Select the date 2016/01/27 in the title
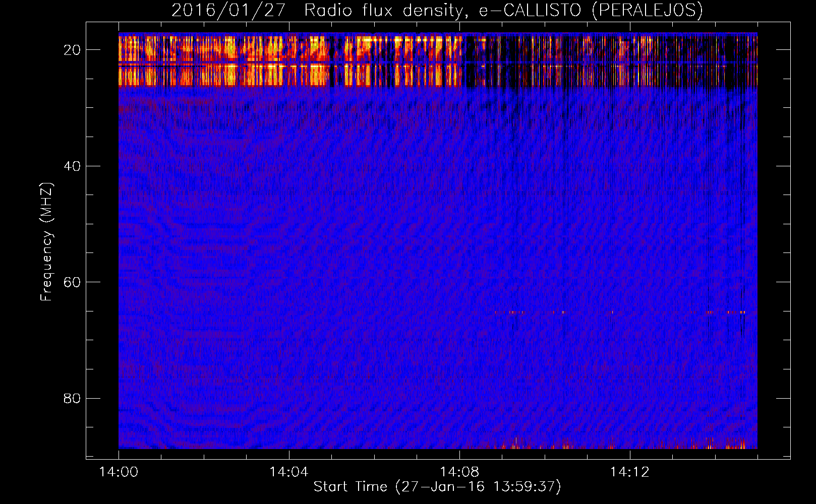The width and height of the screenshot is (816, 504). click(x=229, y=11)
